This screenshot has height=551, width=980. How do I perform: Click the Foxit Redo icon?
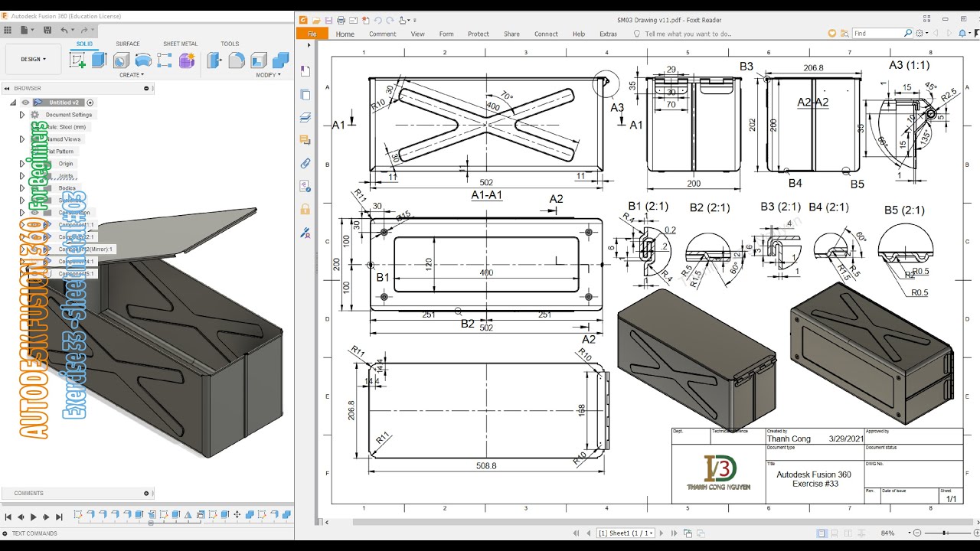pos(390,21)
